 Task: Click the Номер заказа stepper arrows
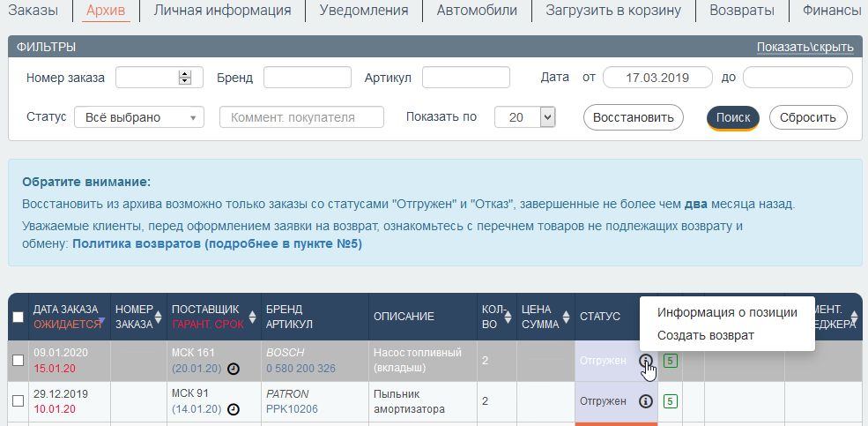pyautogui.click(x=185, y=78)
